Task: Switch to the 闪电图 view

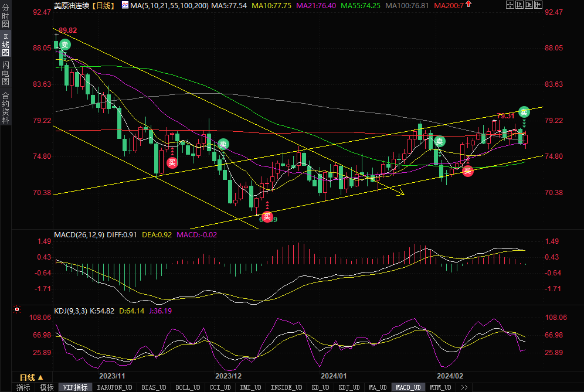Action: tap(6, 73)
